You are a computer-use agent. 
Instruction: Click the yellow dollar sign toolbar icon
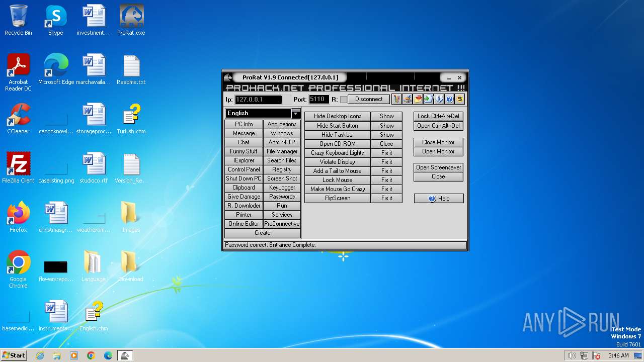click(x=460, y=99)
